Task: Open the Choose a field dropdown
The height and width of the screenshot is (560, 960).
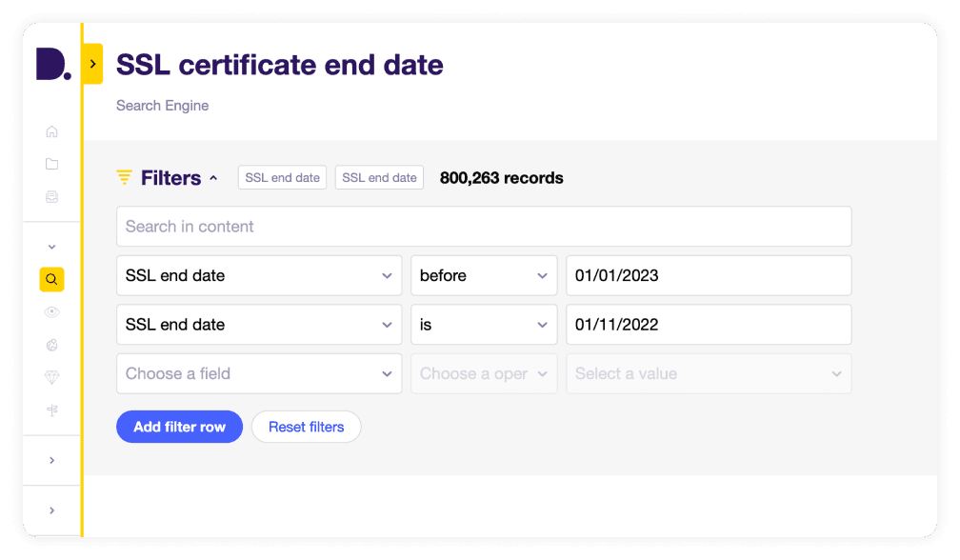Action: [x=259, y=373]
